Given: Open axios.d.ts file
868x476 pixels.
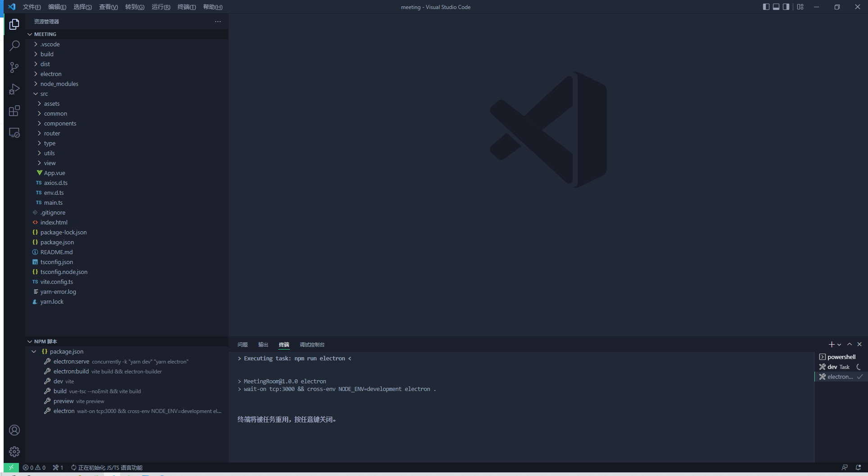Looking at the screenshot, I should click(127, 183).
